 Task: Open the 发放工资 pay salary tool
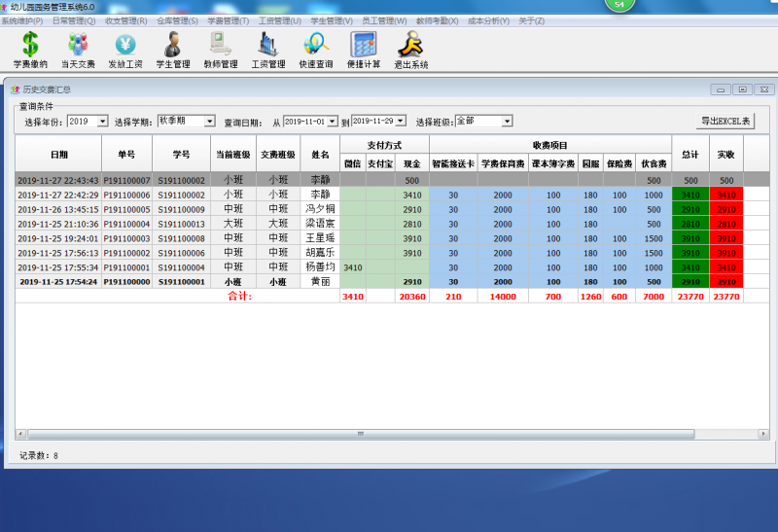(x=125, y=50)
